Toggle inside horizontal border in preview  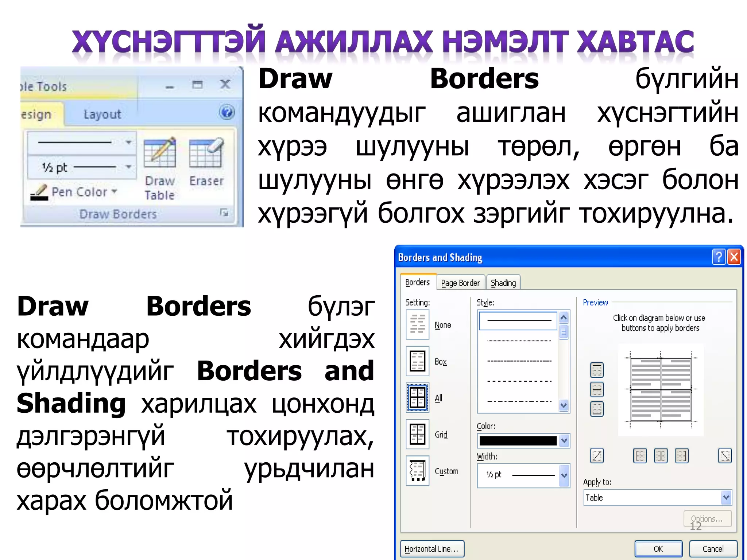click(597, 389)
